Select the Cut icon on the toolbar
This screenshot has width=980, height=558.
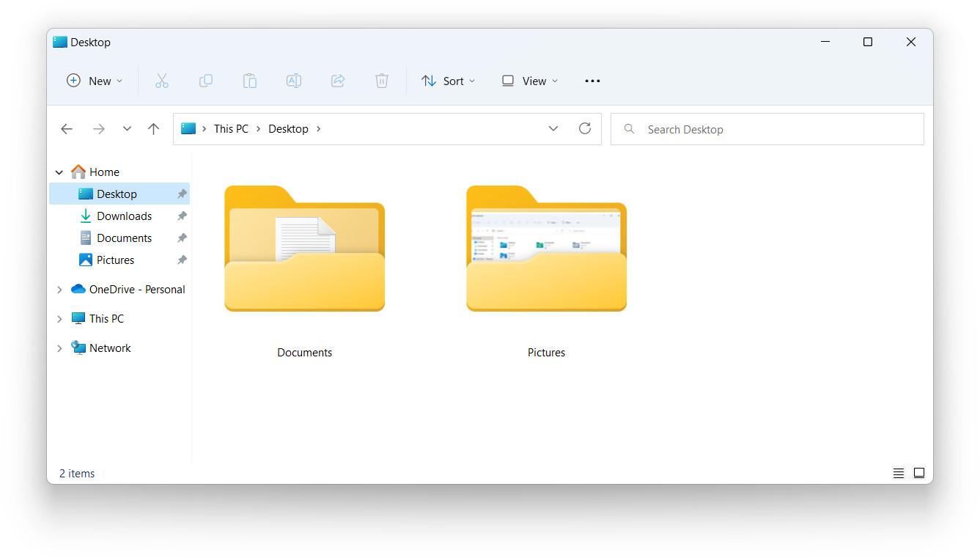click(x=161, y=81)
